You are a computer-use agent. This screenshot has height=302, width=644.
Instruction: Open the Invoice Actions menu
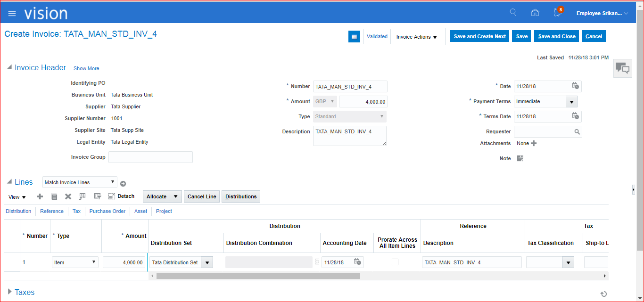click(x=417, y=37)
